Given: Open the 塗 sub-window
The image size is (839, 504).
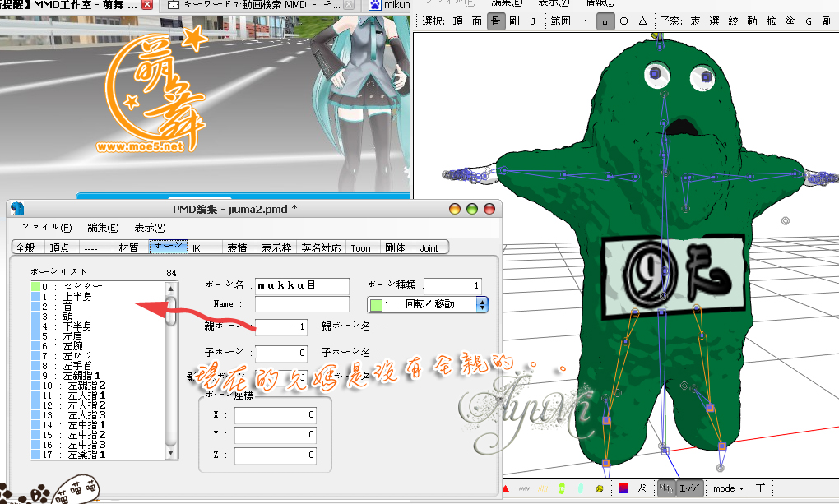Looking at the screenshot, I should coord(790,21).
